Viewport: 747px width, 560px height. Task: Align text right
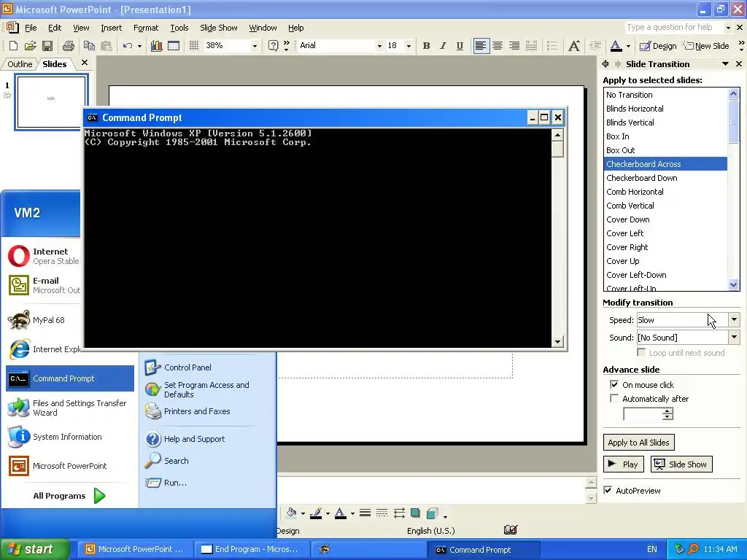(514, 46)
